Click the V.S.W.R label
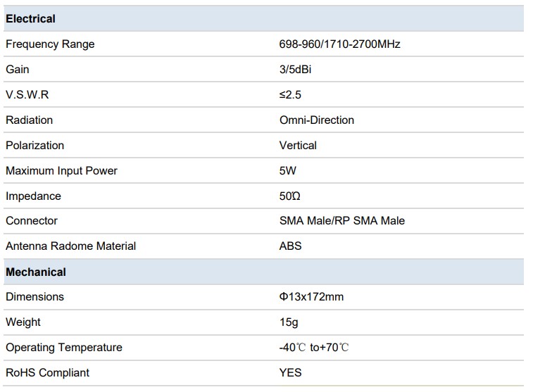The width and height of the screenshot is (533, 392). click(x=27, y=95)
